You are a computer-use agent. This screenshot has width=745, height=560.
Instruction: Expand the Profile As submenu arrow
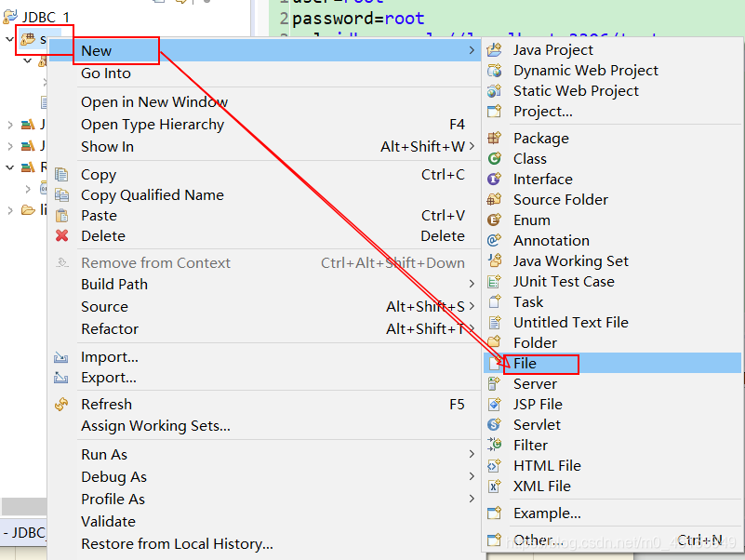point(472,499)
